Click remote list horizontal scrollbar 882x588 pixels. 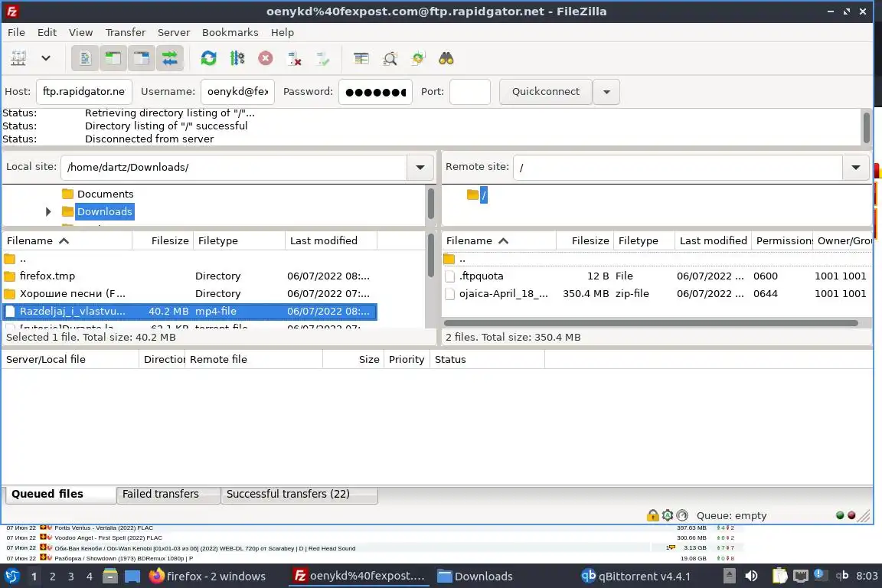[651, 323]
